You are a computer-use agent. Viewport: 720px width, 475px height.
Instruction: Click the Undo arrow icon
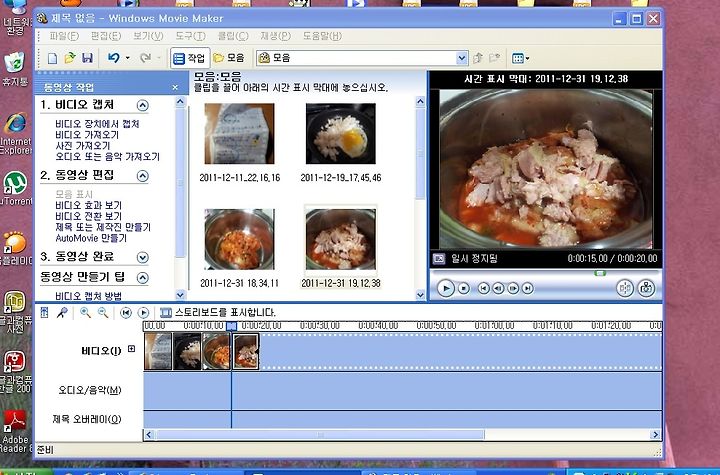tap(113, 58)
